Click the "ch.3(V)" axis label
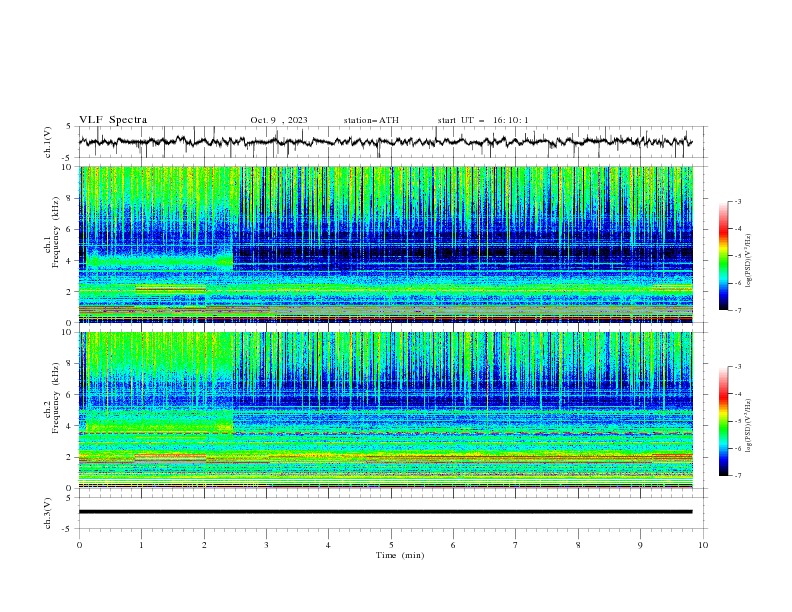The height and width of the screenshot is (612, 792). click(48, 513)
